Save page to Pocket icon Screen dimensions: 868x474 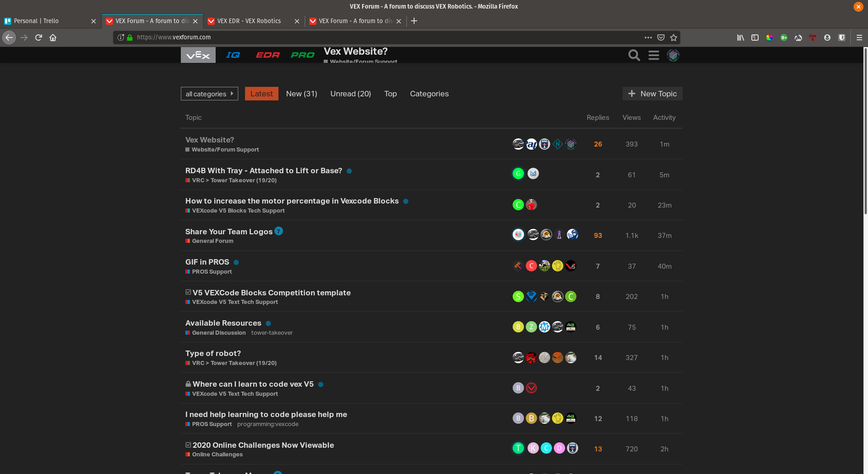(x=661, y=38)
